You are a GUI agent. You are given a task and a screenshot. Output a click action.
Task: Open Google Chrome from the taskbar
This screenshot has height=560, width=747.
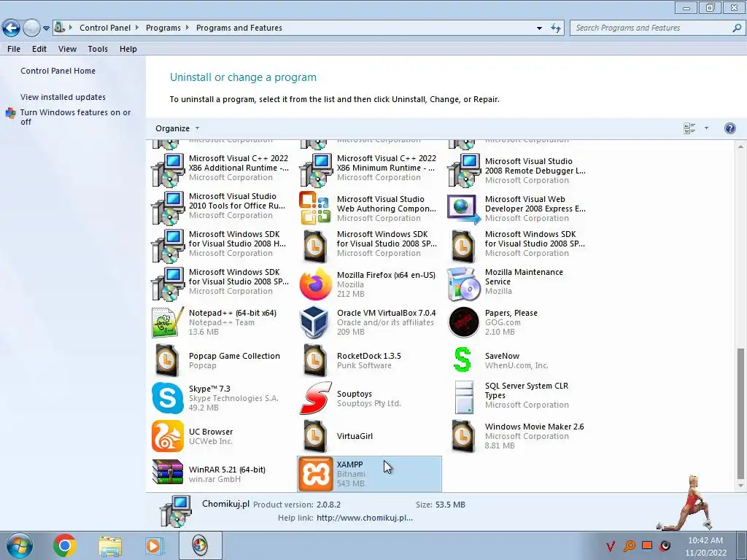(64, 545)
